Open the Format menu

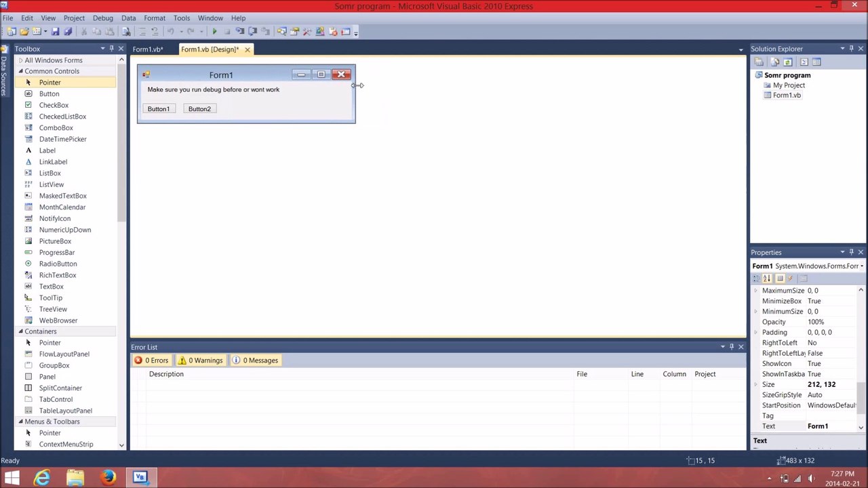pos(155,18)
